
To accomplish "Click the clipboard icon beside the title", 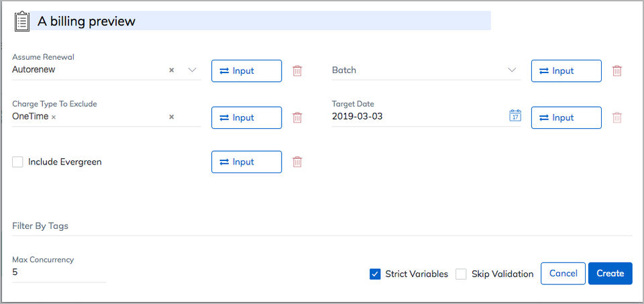I will coord(22,21).
